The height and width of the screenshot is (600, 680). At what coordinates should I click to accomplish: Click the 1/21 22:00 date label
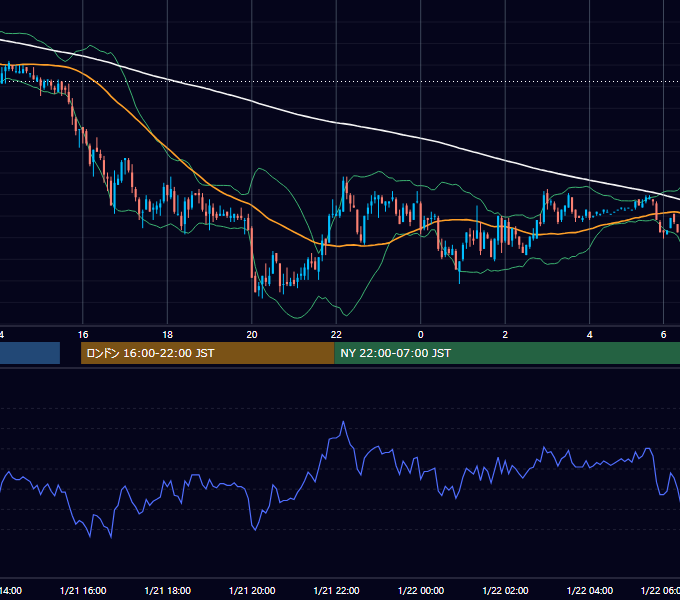(336, 590)
